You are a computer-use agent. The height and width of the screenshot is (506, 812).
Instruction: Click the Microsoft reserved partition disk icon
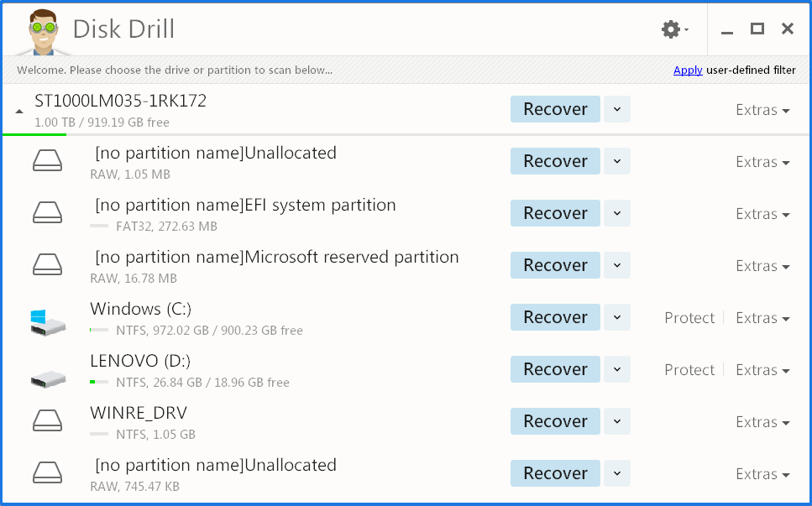pos(47,265)
